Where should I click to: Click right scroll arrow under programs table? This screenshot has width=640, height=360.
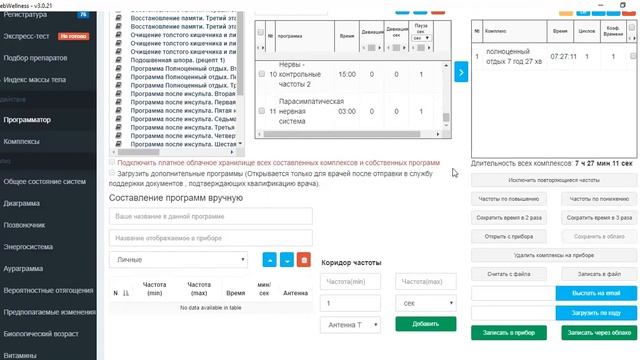438,134
